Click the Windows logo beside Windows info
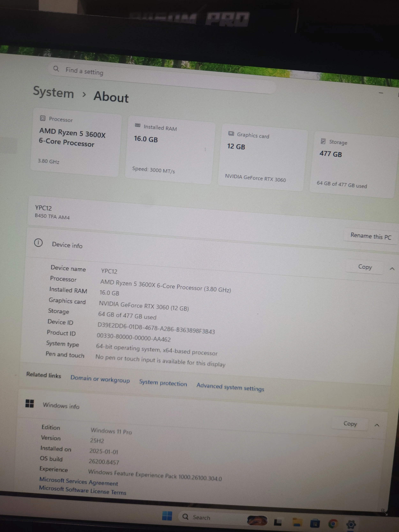 click(30, 403)
